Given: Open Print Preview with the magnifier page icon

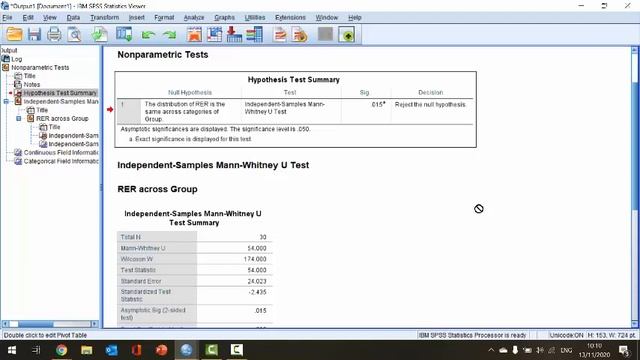Looking at the screenshot, I should [74, 34].
